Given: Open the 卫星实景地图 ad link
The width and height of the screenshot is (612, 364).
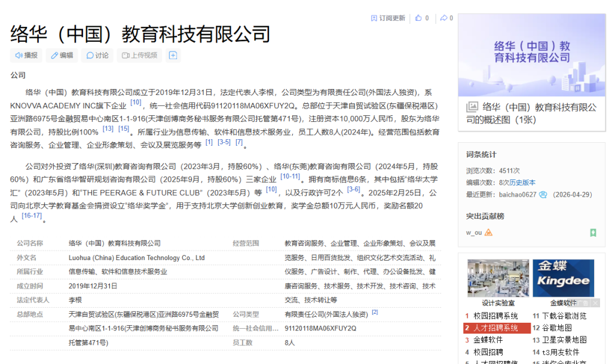Looking at the screenshot, I should [x=564, y=340].
